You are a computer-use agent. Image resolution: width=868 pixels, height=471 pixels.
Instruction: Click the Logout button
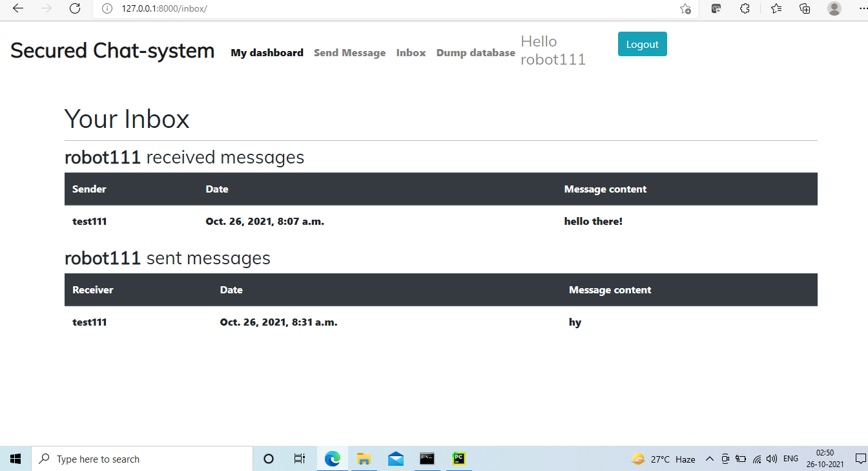pos(643,44)
